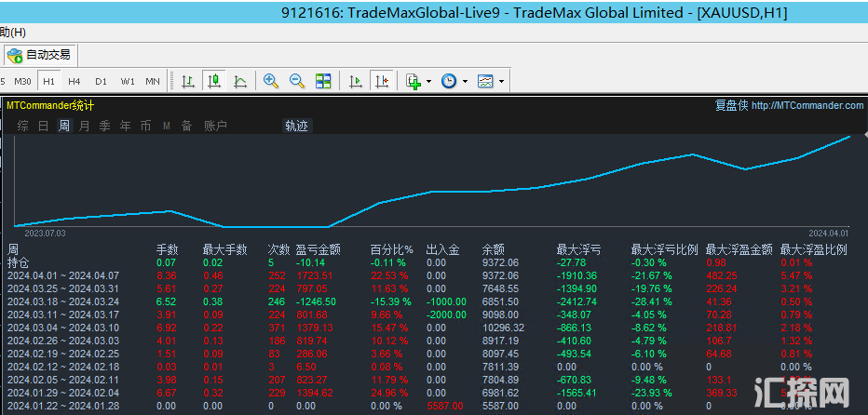The width and height of the screenshot is (868, 415).
Task: Click the 轨迹 track button
Action: [296, 126]
